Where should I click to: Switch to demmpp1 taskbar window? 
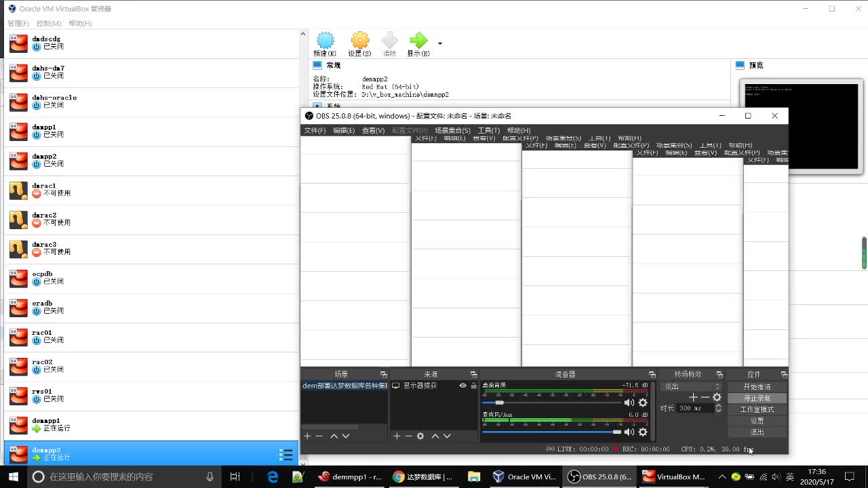pyautogui.click(x=350, y=476)
